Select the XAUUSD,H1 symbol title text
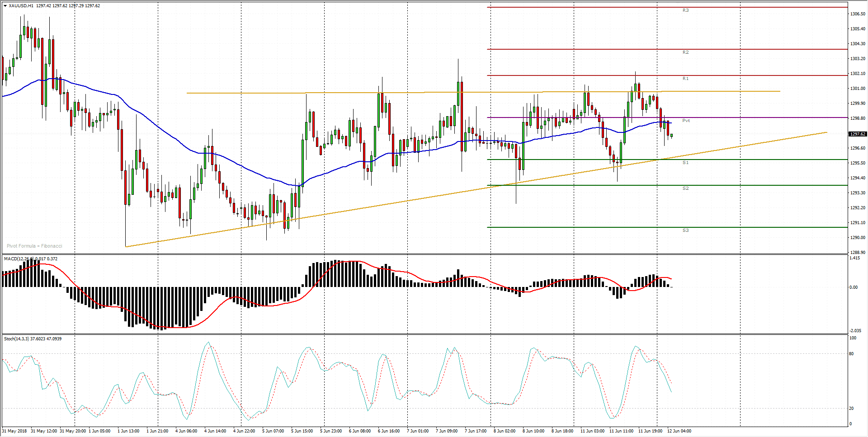This screenshot has height=437, width=868. click(21, 6)
